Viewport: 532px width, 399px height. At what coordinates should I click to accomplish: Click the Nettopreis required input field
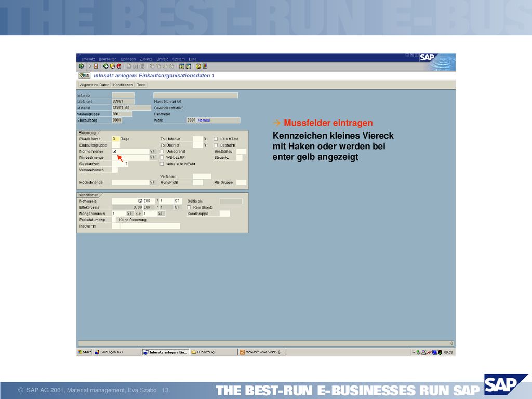(127, 201)
